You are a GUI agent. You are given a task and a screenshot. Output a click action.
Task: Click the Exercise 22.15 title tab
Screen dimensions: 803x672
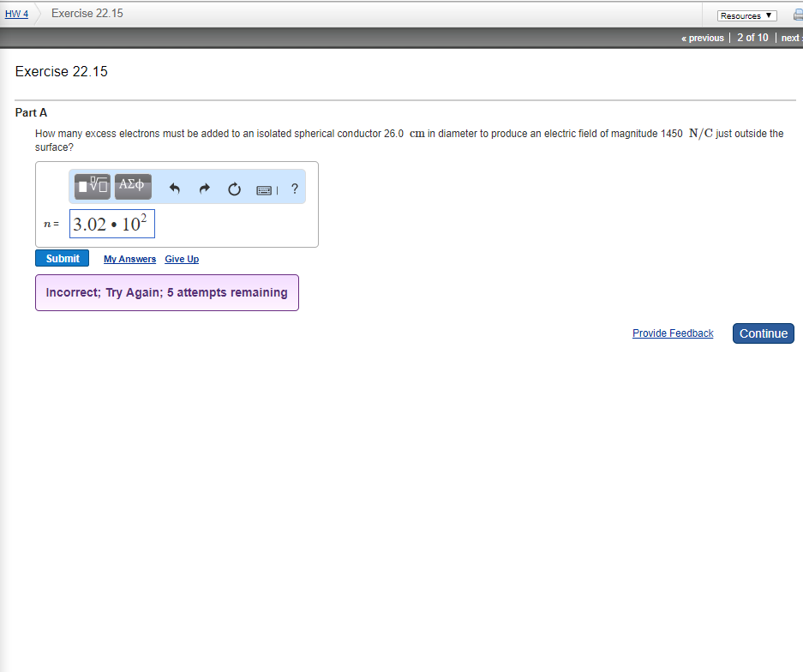(87, 13)
